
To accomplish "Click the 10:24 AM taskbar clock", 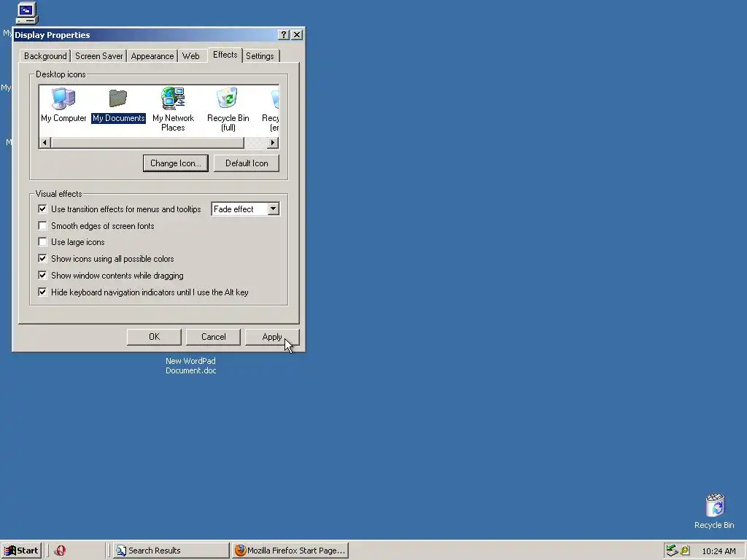I will click(719, 551).
